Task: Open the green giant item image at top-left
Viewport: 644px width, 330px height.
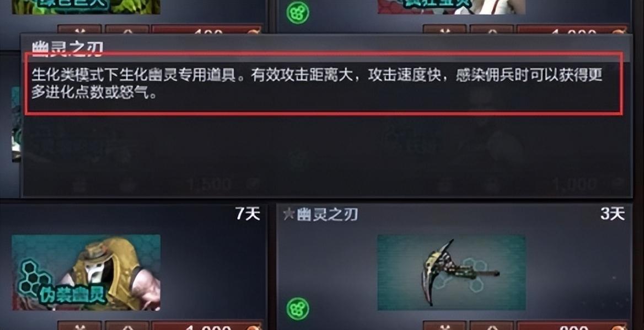Action: pyautogui.click(x=86, y=7)
